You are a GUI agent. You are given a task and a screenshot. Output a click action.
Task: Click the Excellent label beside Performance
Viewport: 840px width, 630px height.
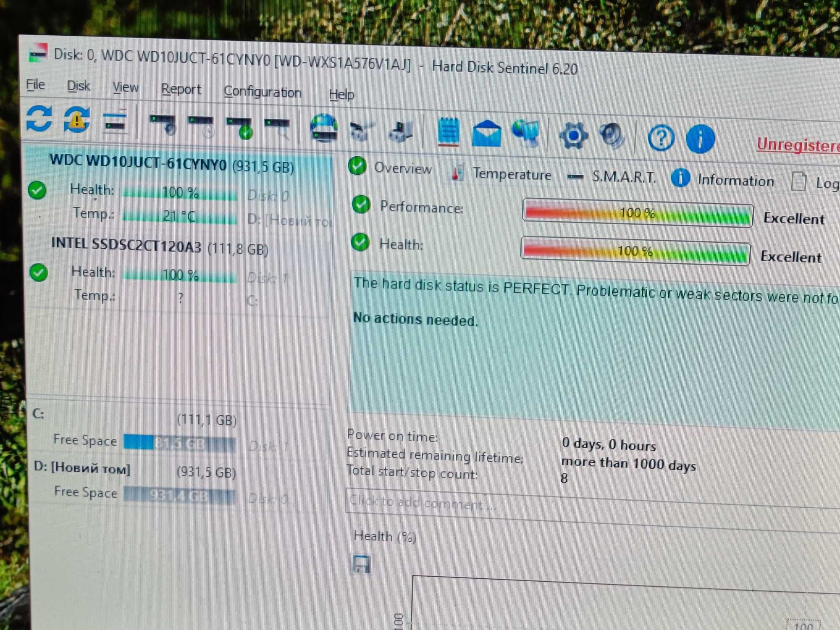click(794, 219)
